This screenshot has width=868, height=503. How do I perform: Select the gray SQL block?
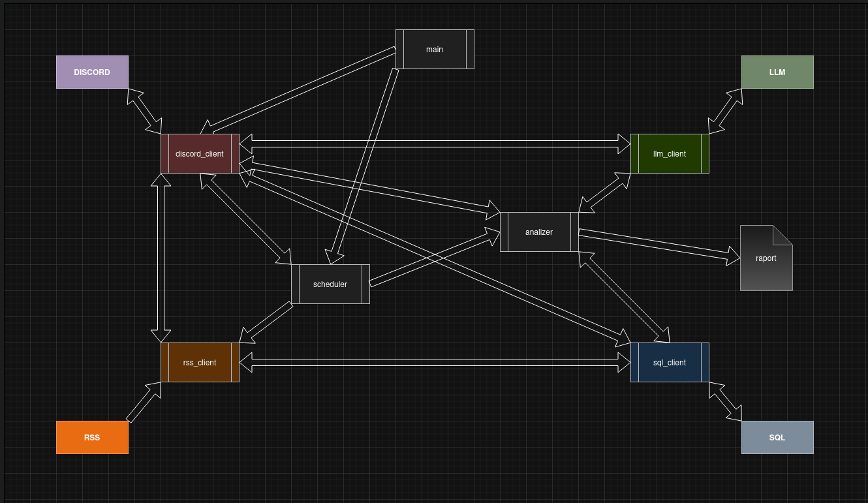[777, 437]
